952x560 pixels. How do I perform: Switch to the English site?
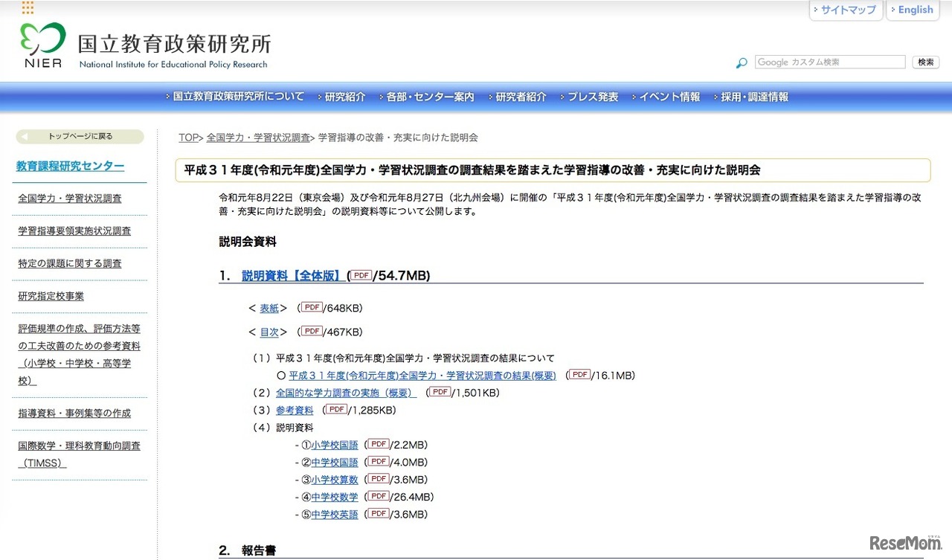tap(915, 10)
